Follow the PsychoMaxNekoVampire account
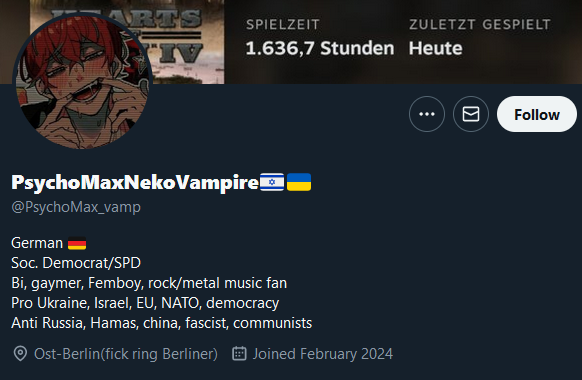Viewport: 582px width, 380px height. pos(537,114)
